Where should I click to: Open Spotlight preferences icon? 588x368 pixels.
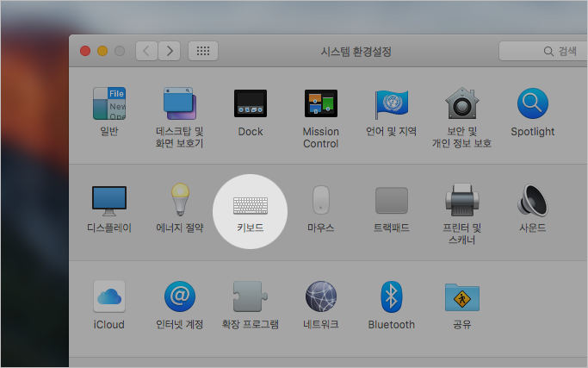pyautogui.click(x=533, y=103)
